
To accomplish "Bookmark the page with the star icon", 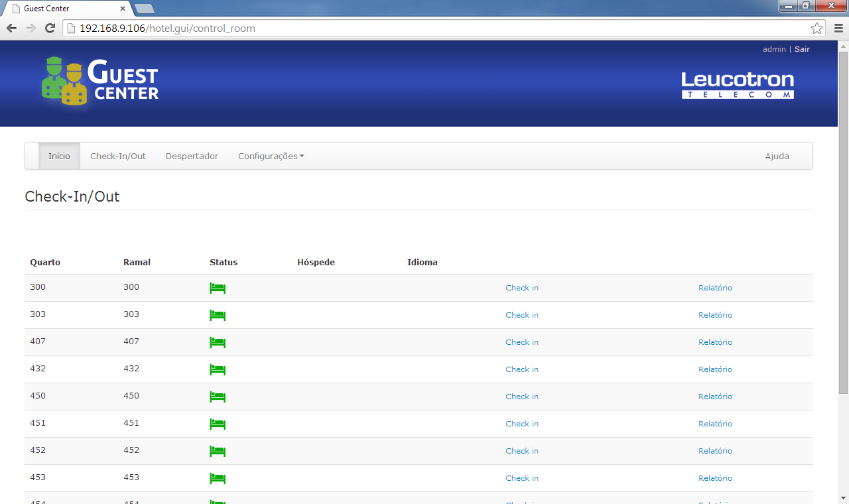I will tap(816, 29).
